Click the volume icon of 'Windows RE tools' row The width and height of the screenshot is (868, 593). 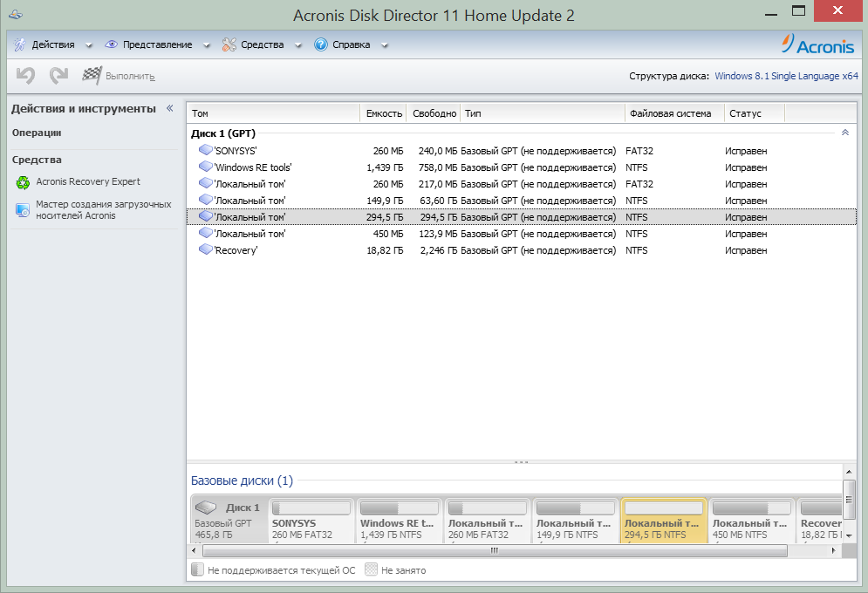point(206,167)
